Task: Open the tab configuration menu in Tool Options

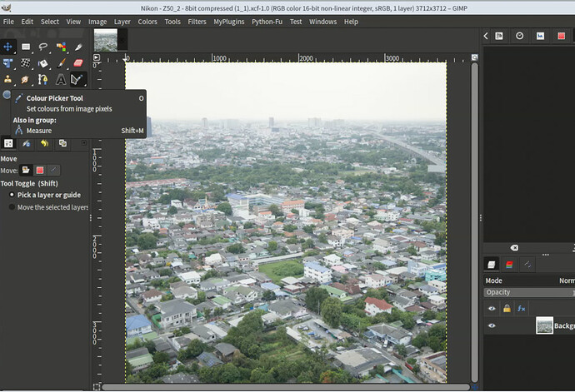Action: tap(84, 143)
